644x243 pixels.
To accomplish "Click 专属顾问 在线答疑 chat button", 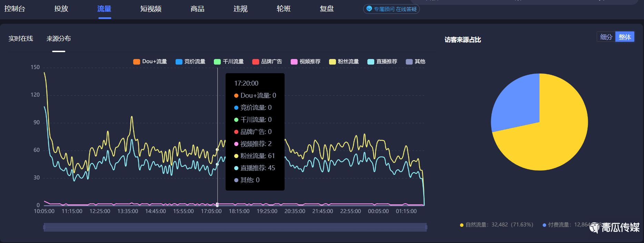I will point(392,9).
